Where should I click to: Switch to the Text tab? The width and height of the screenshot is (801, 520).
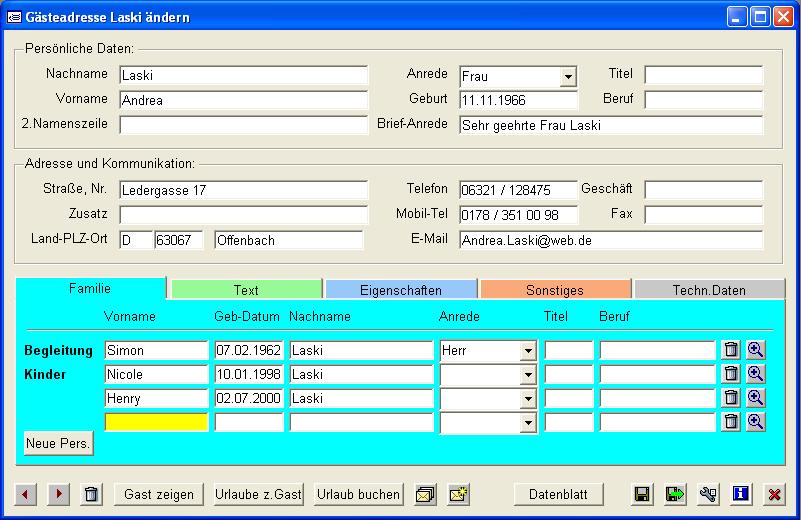point(246,290)
